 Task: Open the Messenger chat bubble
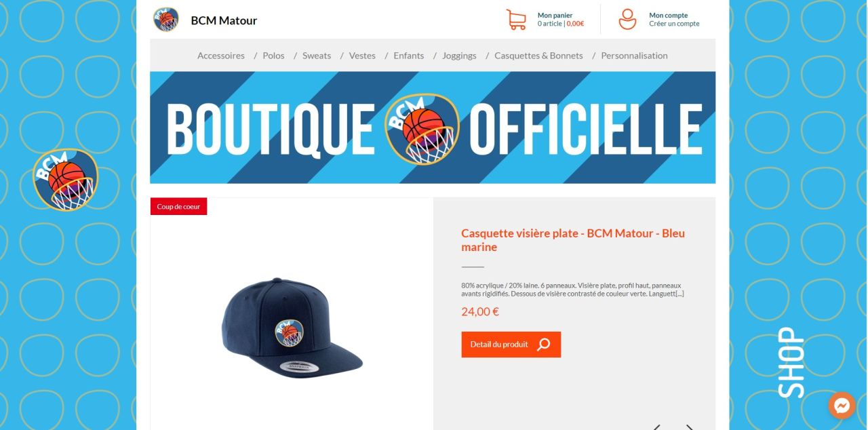842,406
